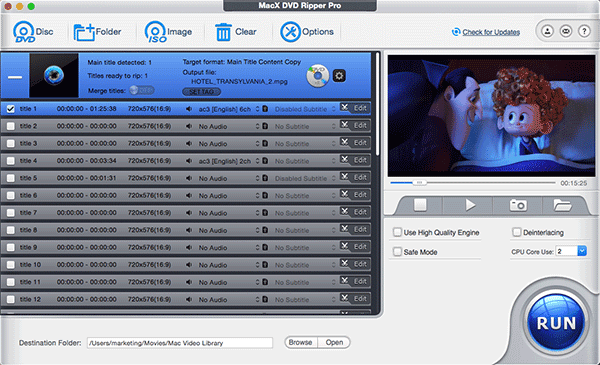
Task: Click the Check for Updates link
Action: click(x=491, y=32)
